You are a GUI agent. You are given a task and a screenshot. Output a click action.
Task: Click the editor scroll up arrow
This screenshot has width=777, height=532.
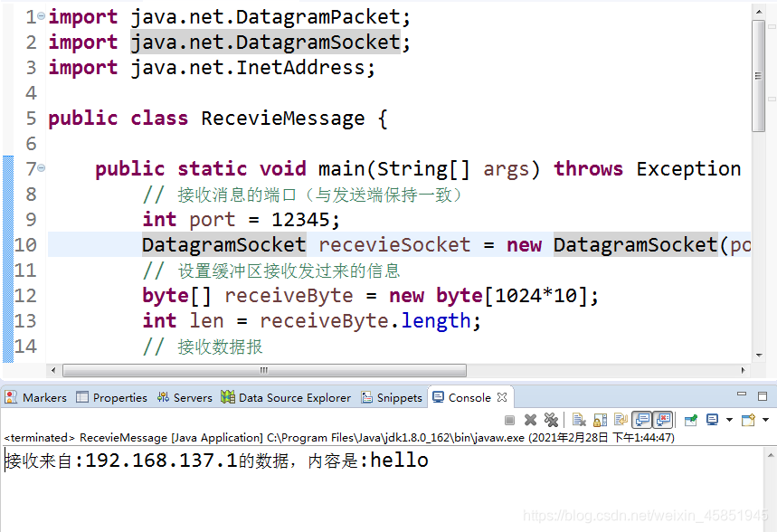click(x=759, y=11)
